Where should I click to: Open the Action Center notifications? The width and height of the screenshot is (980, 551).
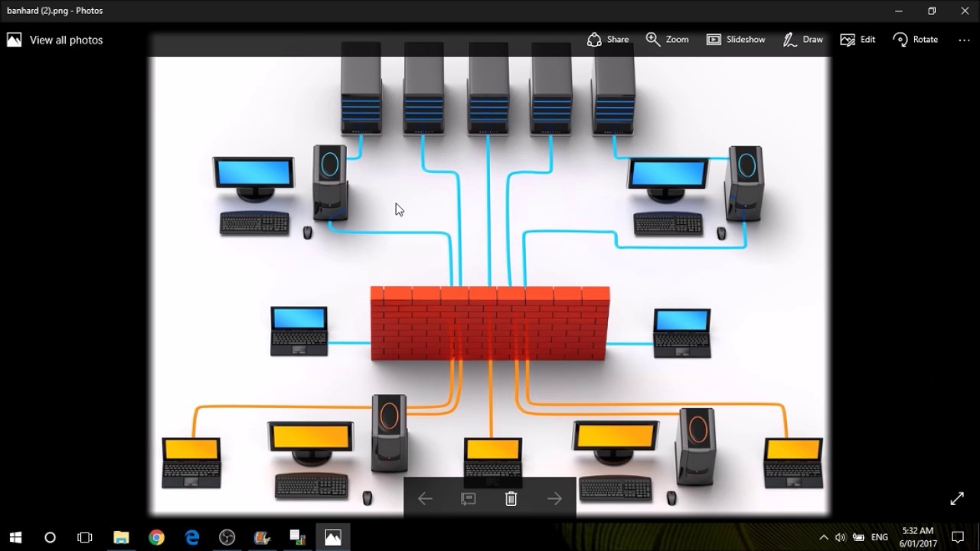point(957,537)
